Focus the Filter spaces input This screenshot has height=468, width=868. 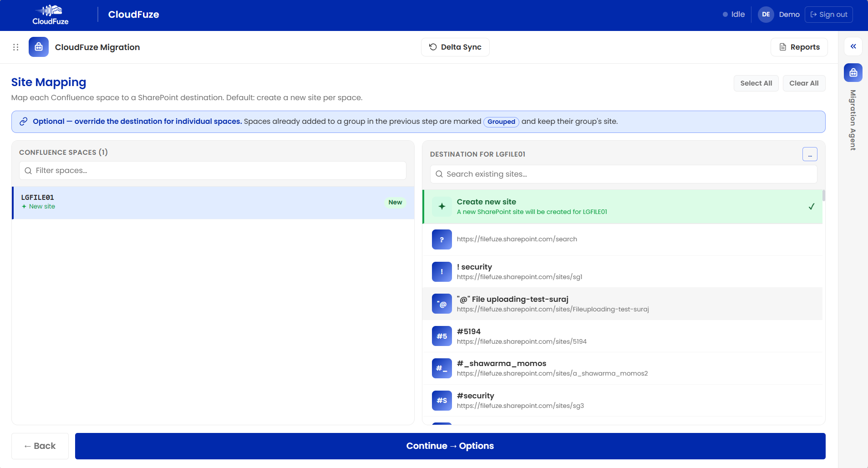click(213, 171)
